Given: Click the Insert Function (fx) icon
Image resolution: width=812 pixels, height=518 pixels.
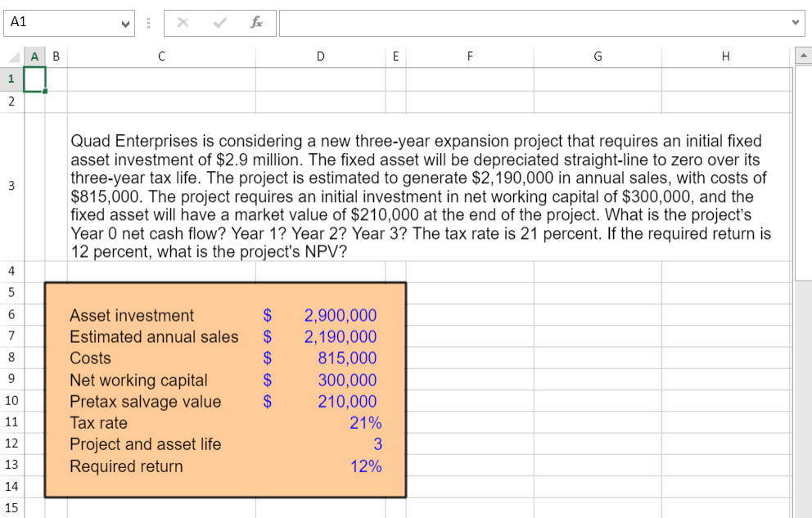Looking at the screenshot, I should tap(255, 23).
